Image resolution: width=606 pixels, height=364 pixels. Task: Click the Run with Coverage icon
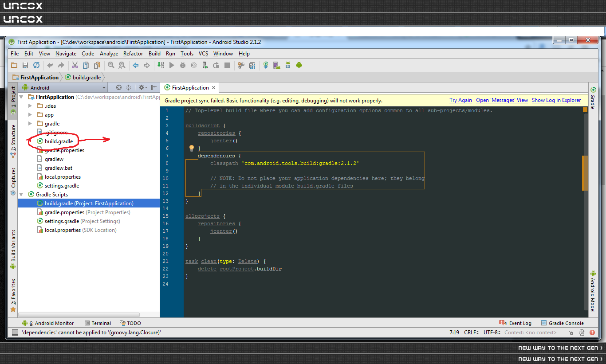point(194,65)
